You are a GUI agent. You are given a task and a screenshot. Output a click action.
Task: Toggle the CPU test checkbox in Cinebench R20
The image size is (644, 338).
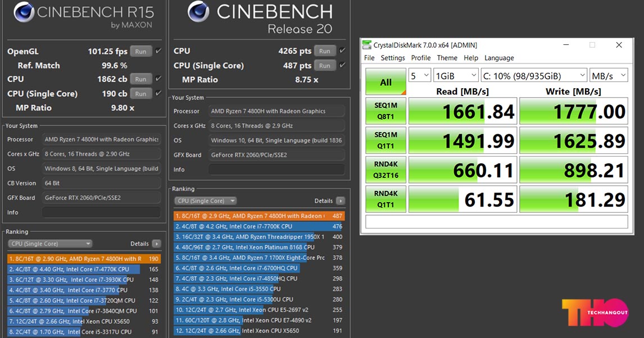pos(342,51)
